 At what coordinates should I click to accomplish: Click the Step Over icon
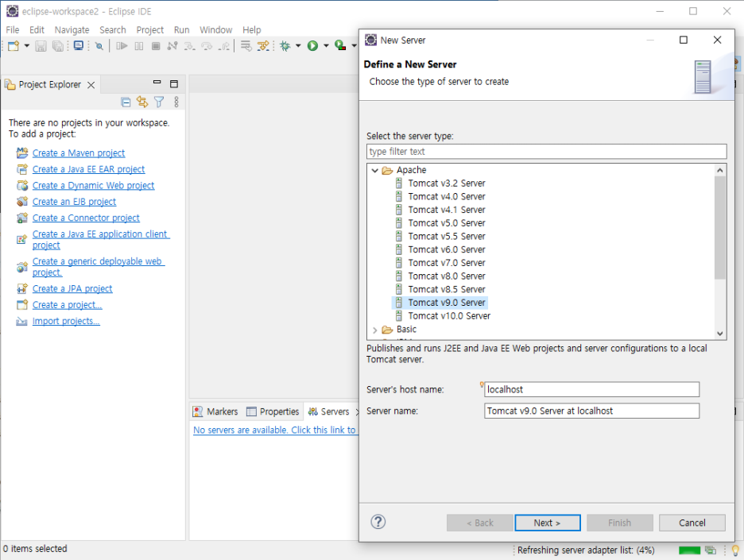(207, 46)
